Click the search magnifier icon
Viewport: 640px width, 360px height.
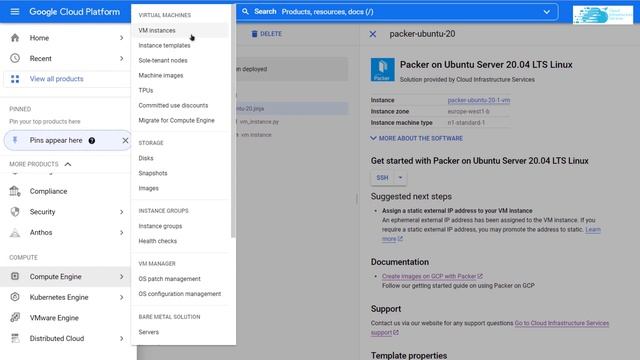[245, 12]
